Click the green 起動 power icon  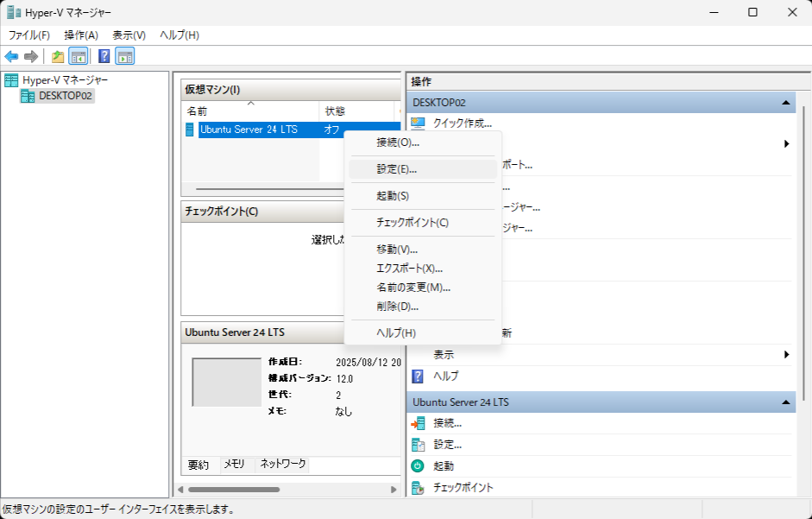point(418,466)
